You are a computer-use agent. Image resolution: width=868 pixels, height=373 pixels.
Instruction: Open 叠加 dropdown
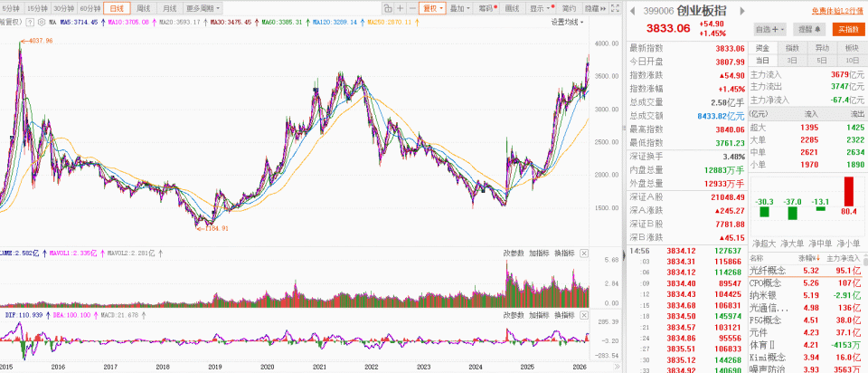[x=459, y=8]
